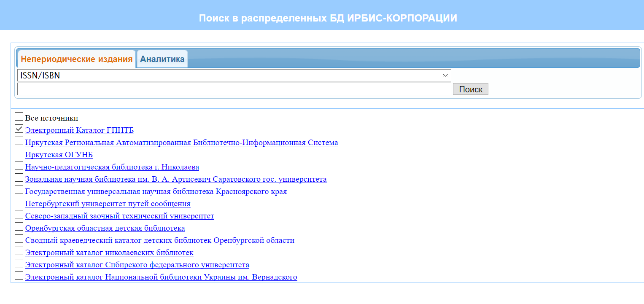644x304 pixels.
Task: Enable the Иркутская ОГУНБ checkbox
Action: point(19,153)
